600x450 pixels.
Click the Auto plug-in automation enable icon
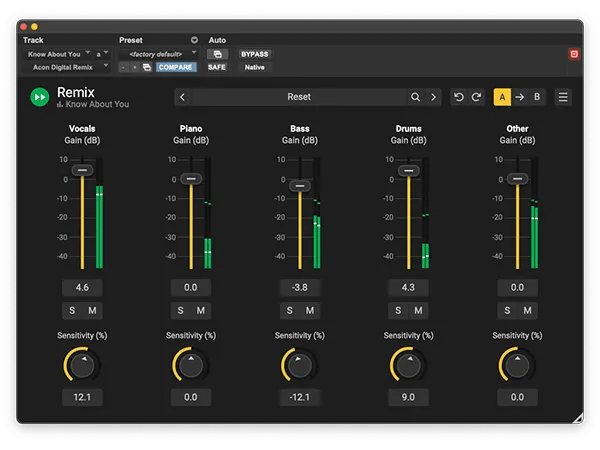[x=217, y=54]
